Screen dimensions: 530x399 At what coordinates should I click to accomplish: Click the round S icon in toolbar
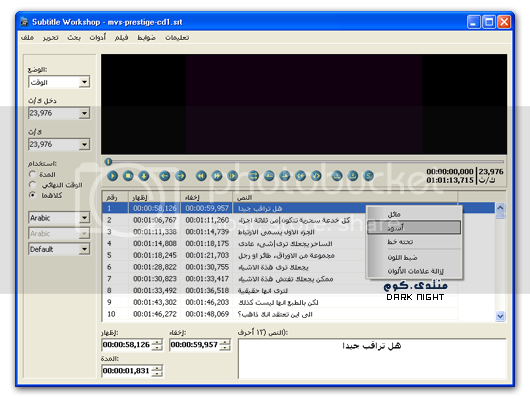[368, 176]
